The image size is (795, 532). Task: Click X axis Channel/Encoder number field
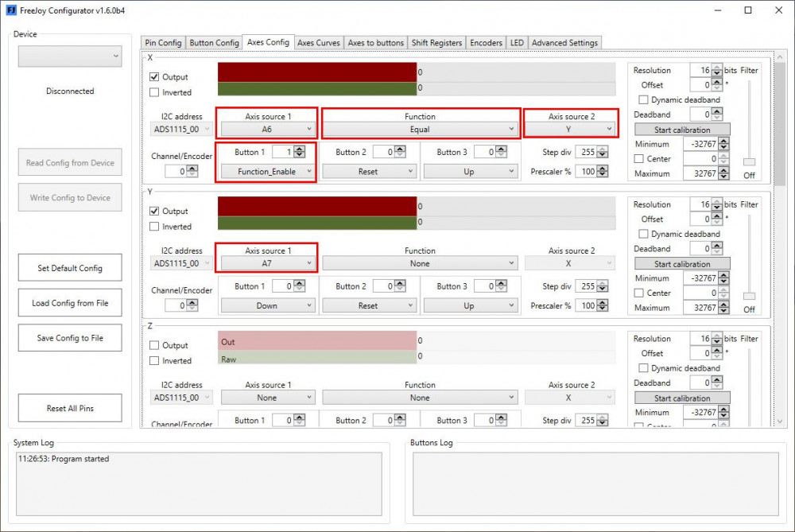(x=176, y=172)
